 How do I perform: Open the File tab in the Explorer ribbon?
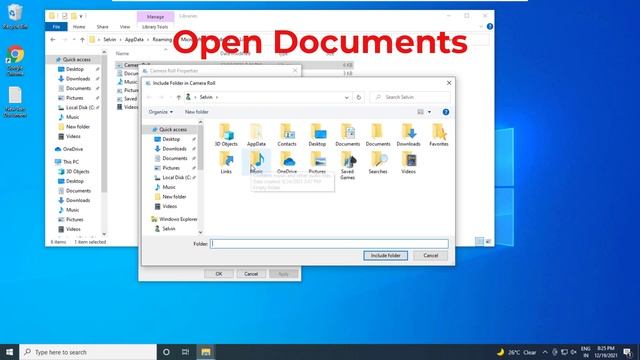[x=56, y=27]
